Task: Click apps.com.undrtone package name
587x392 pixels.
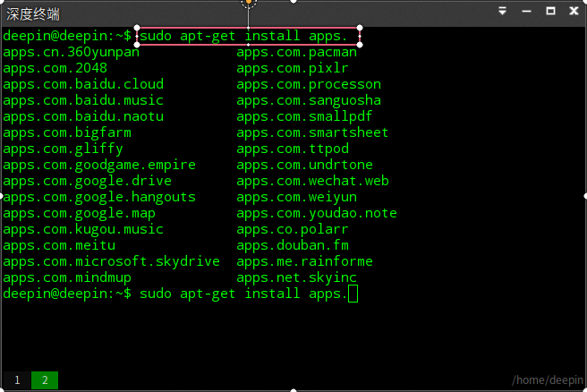Action: pyautogui.click(x=304, y=165)
